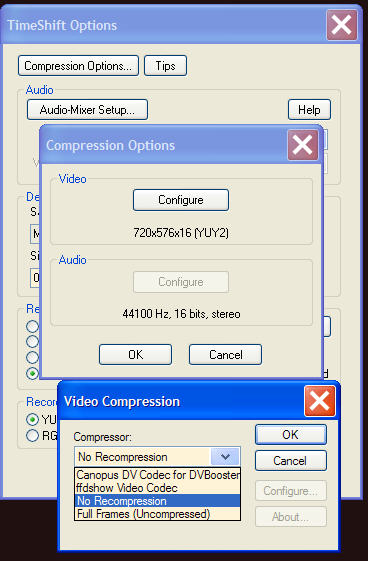Choose ffdshow Video Codec
This screenshot has height=561, width=368.
(157, 488)
